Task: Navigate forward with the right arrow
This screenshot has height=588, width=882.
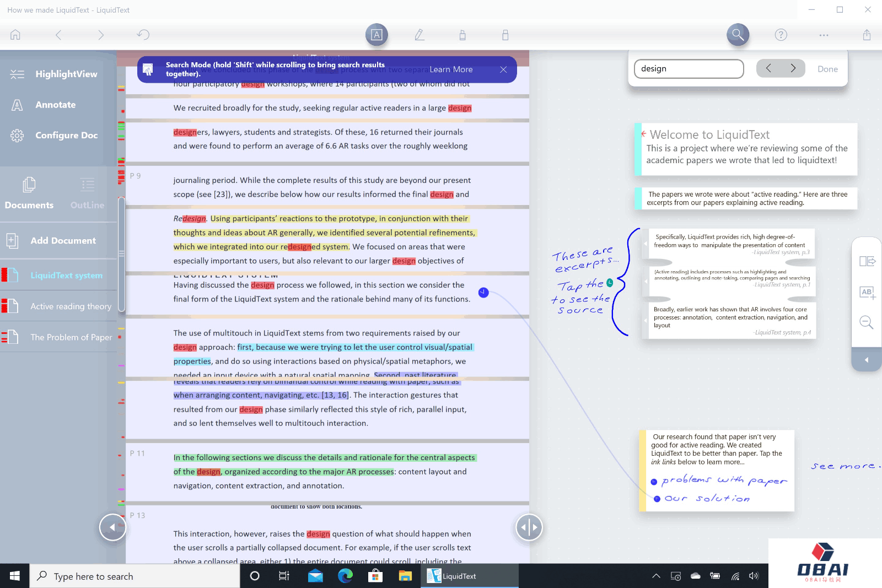Action: pyautogui.click(x=100, y=35)
